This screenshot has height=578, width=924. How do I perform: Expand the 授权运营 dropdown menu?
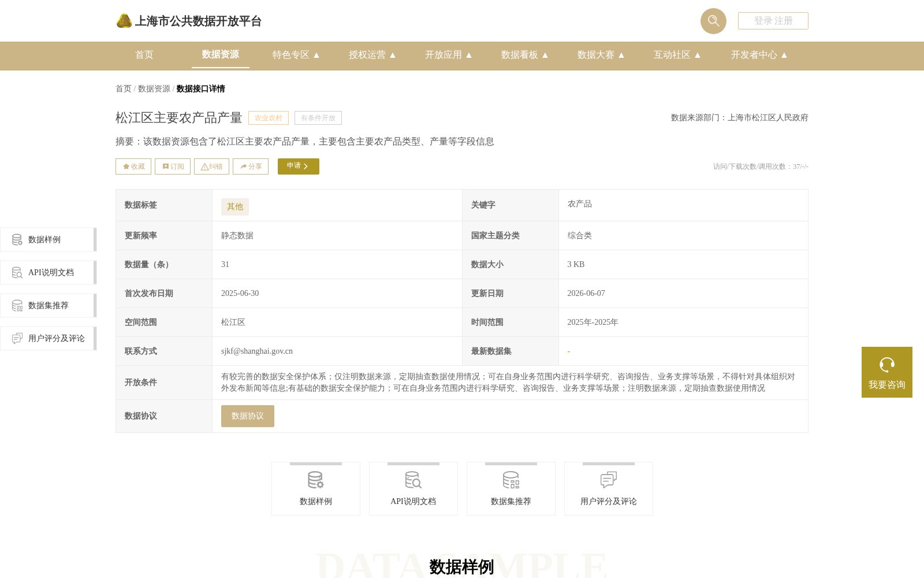pos(372,55)
